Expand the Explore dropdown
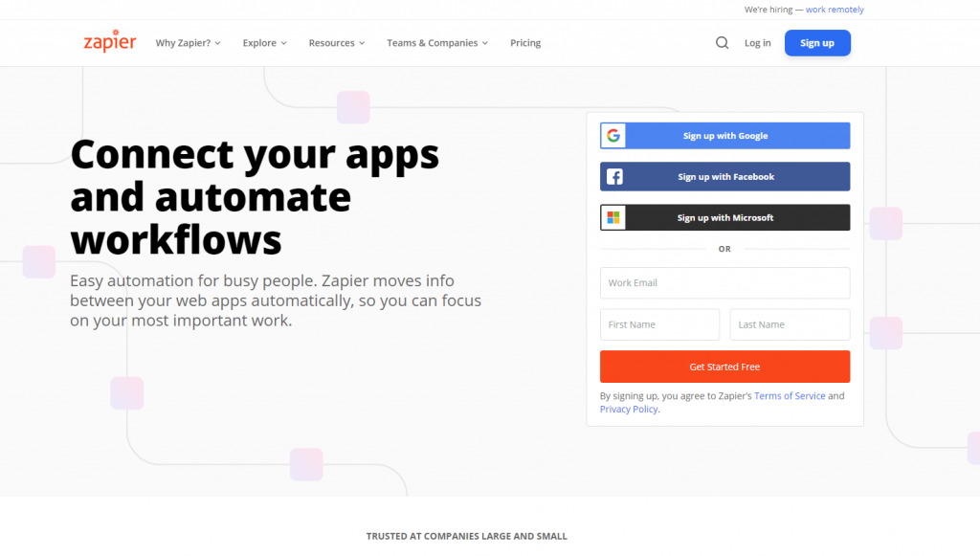The width and height of the screenshot is (980, 556). click(264, 43)
